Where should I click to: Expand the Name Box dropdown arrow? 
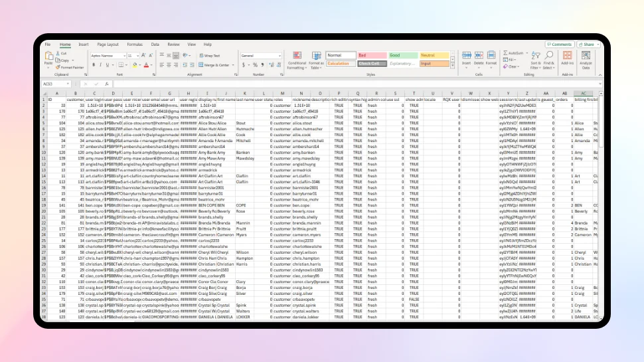click(68, 84)
